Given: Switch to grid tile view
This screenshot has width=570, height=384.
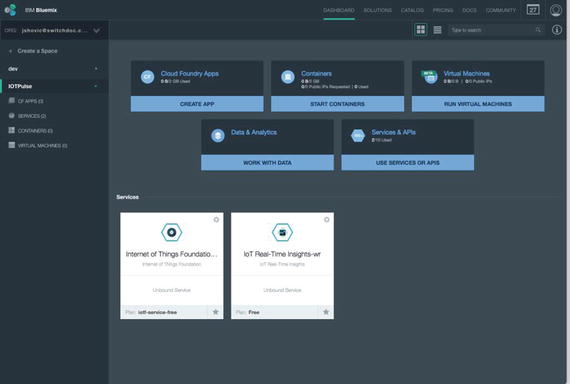Looking at the screenshot, I should pos(421,30).
